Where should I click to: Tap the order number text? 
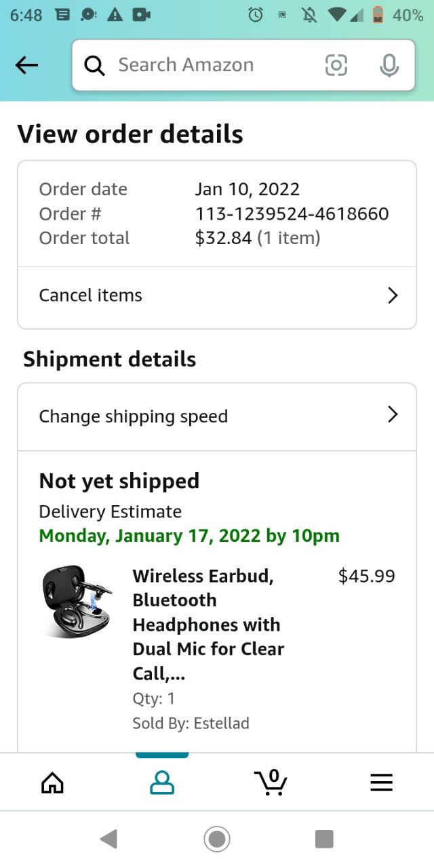(292, 214)
